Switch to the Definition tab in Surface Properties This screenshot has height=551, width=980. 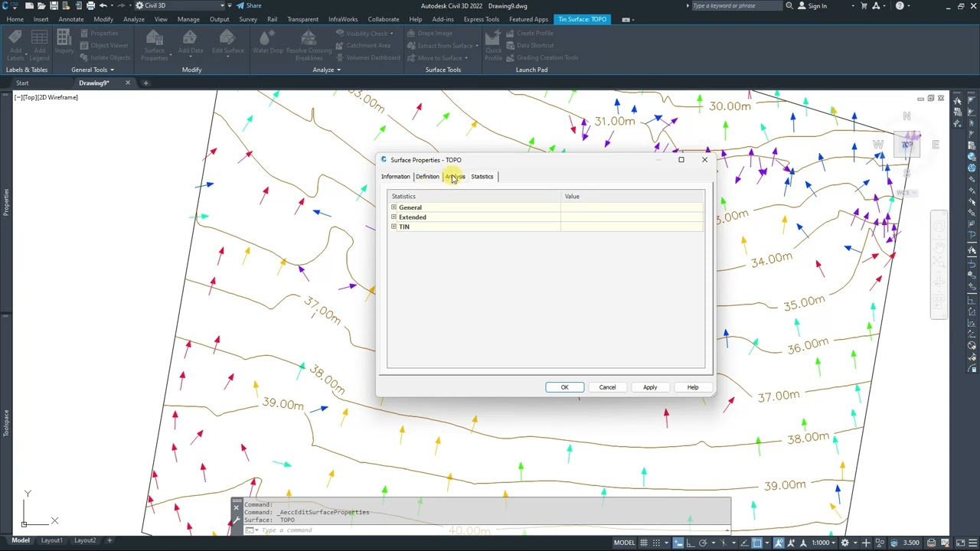point(427,177)
